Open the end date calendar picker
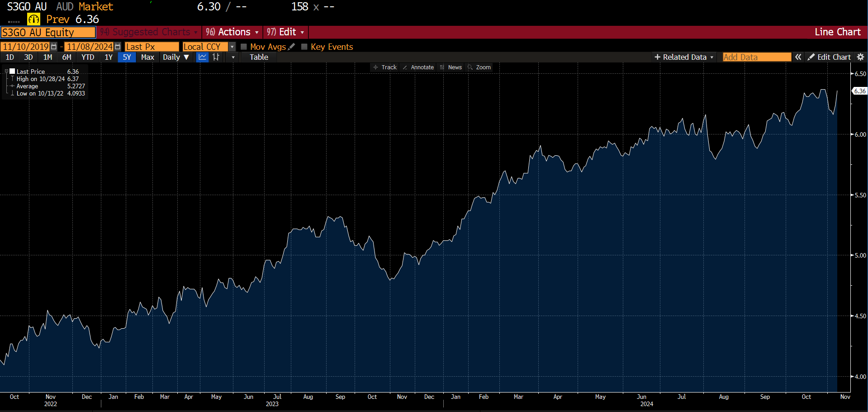 [x=118, y=47]
